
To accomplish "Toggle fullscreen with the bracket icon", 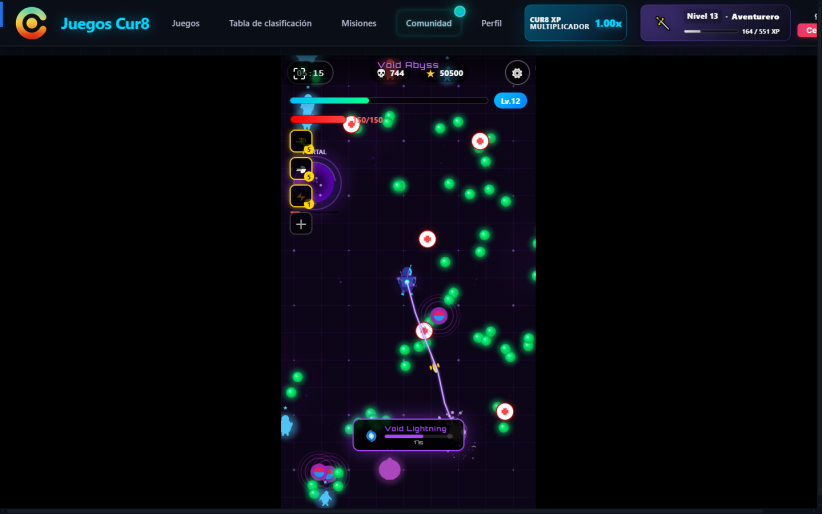I will pyautogui.click(x=299, y=73).
